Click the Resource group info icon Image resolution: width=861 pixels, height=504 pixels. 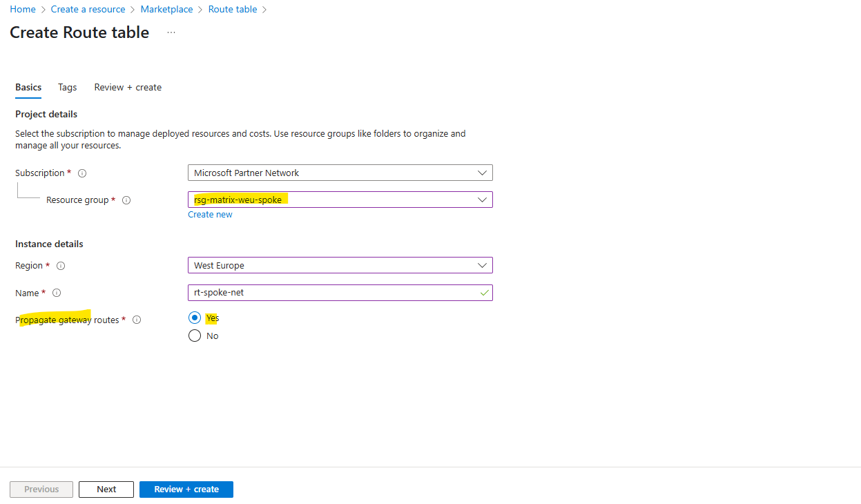pyautogui.click(x=126, y=200)
